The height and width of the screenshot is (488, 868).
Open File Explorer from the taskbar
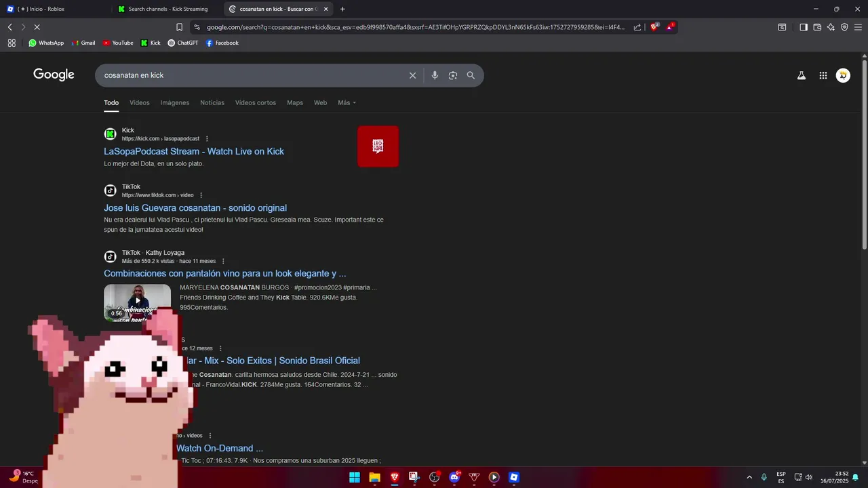(374, 477)
